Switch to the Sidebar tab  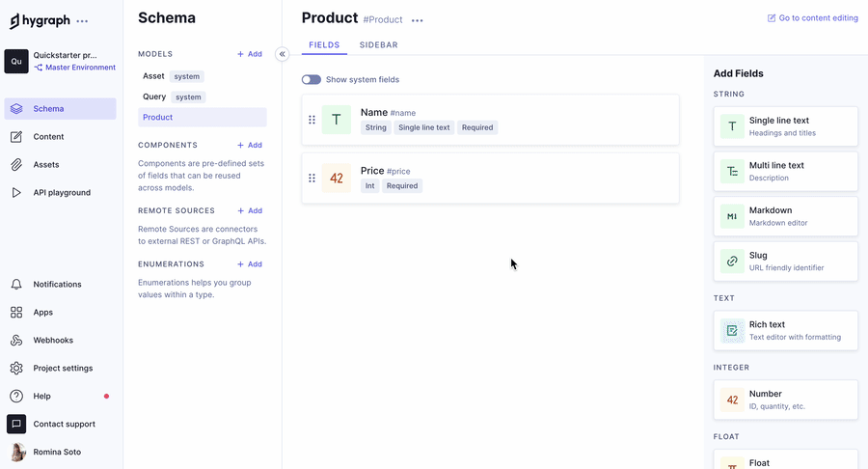(x=378, y=45)
